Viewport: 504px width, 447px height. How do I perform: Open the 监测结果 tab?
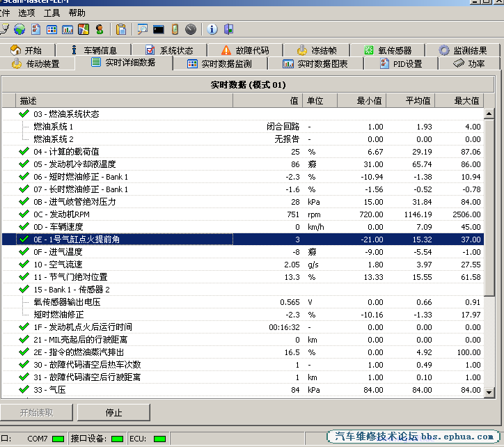click(463, 51)
